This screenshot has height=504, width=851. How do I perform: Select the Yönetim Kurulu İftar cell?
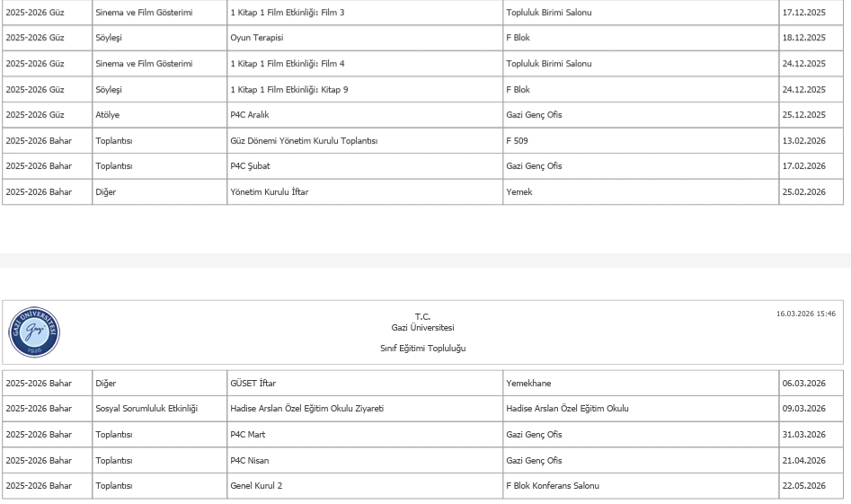(270, 191)
